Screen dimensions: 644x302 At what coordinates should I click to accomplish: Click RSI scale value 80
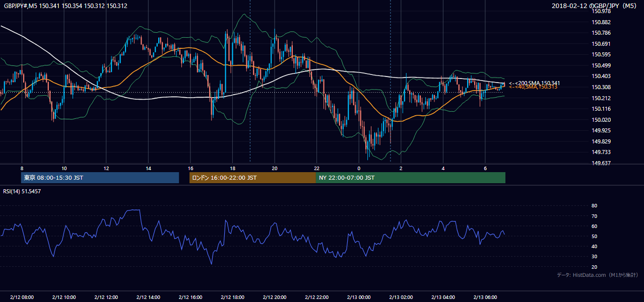(x=595, y=206)
